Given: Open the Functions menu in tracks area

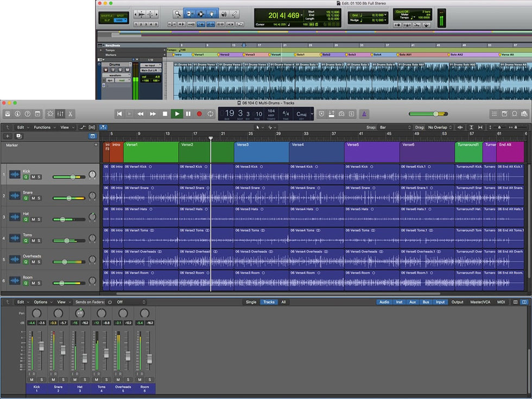Looking at the screenshot, I should coord(43,128).
